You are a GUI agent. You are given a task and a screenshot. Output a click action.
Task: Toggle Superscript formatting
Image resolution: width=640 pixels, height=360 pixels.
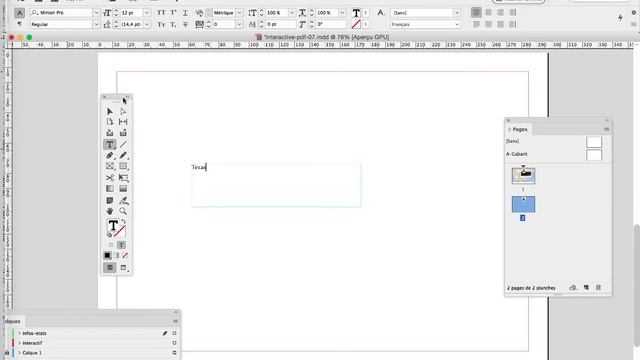click(173, 13)
